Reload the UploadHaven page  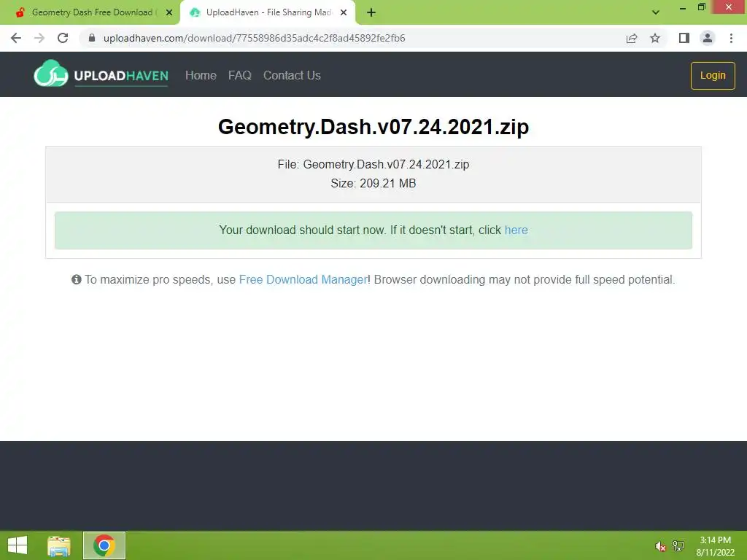pyautogui.click(x=63, y=38)
